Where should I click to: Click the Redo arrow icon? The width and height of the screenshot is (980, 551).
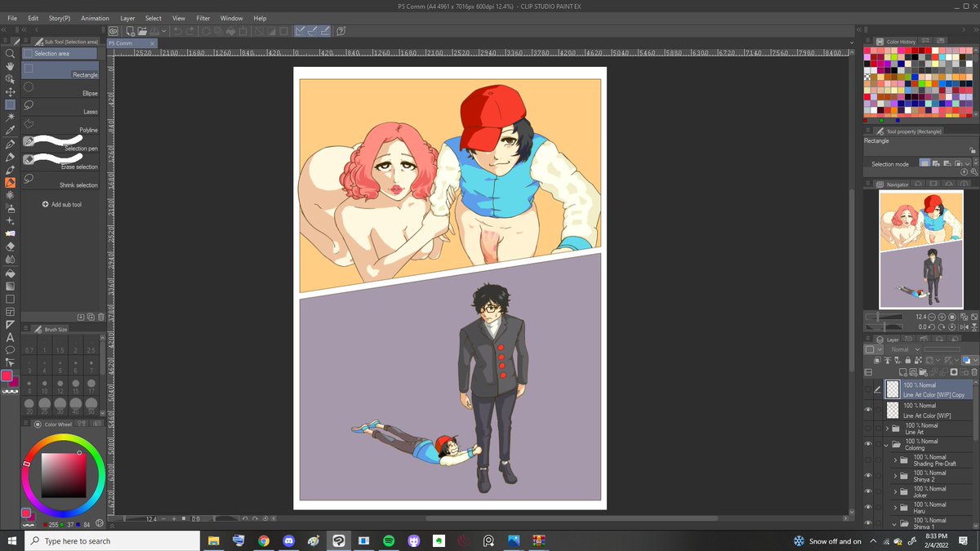(x=190, y=31)
